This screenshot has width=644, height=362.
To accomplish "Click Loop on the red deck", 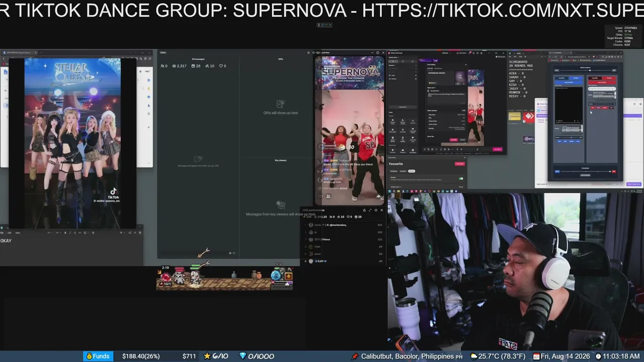I will pyautogui.click(x=611, y=108).
